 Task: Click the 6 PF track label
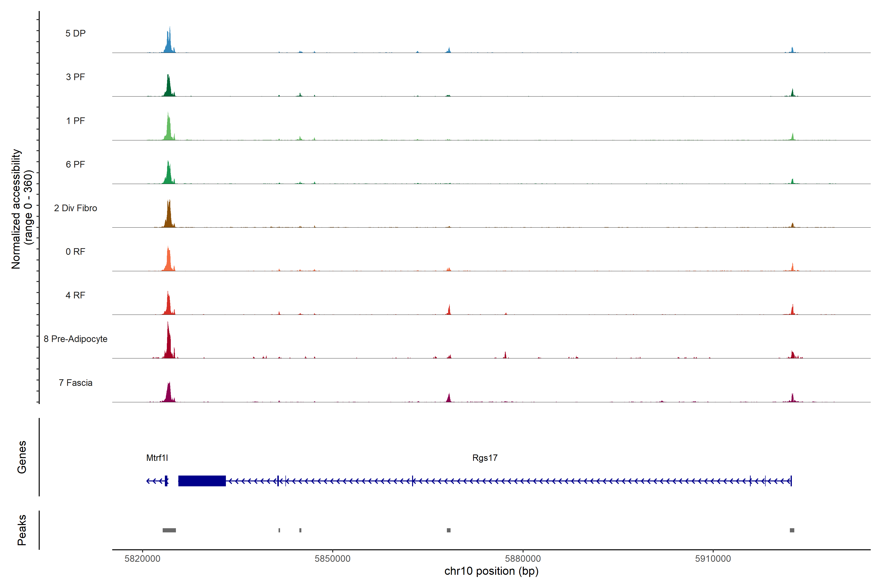75,164
